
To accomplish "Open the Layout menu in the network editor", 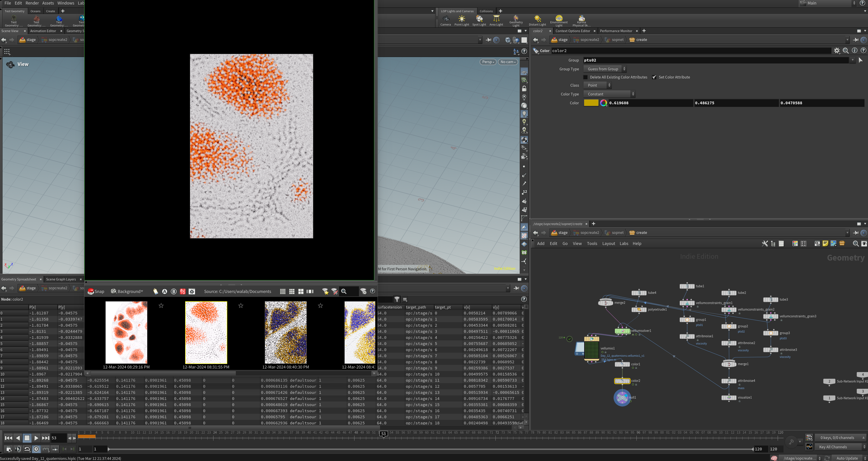I will [609, 244].
